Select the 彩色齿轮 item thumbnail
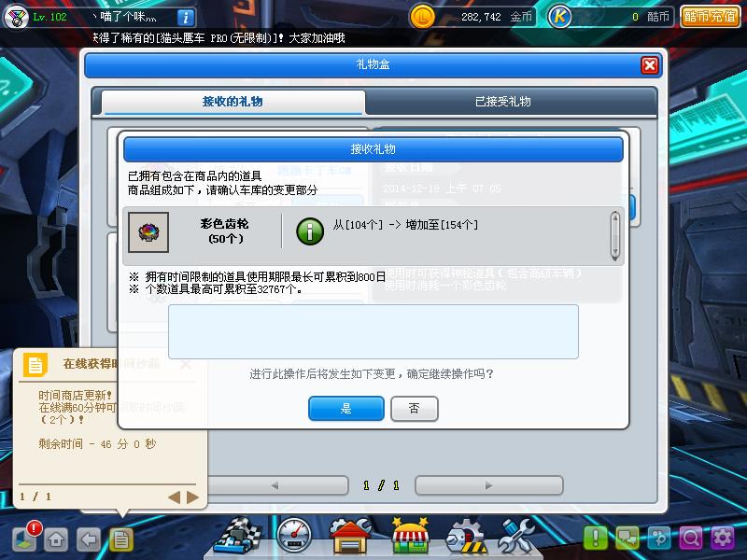The image size is (747, 560). coord(148,231)
